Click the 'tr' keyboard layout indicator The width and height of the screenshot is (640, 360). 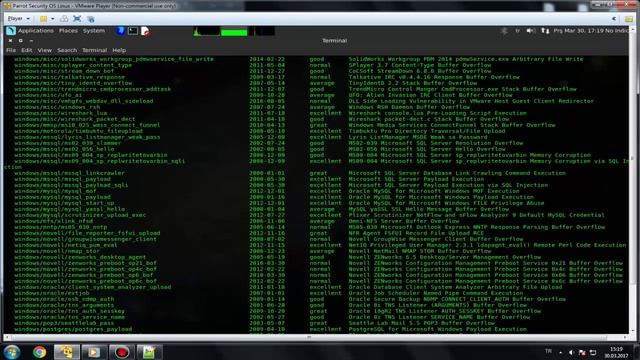point(517,31)
